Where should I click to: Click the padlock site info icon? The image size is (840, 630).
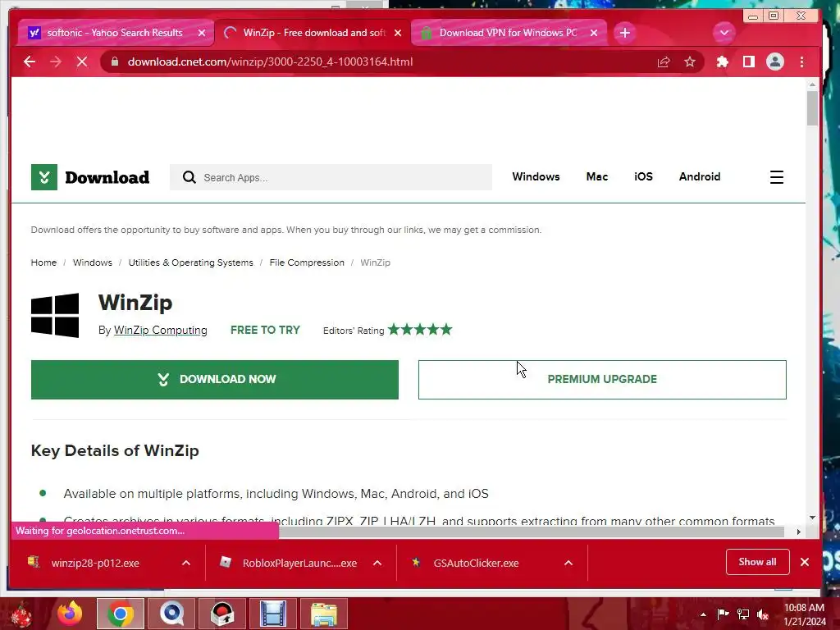pyautogui.click(x=114, y=62)
